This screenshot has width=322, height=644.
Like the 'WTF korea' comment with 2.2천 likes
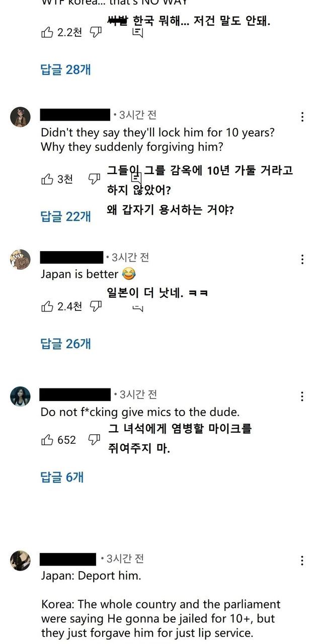47,33
